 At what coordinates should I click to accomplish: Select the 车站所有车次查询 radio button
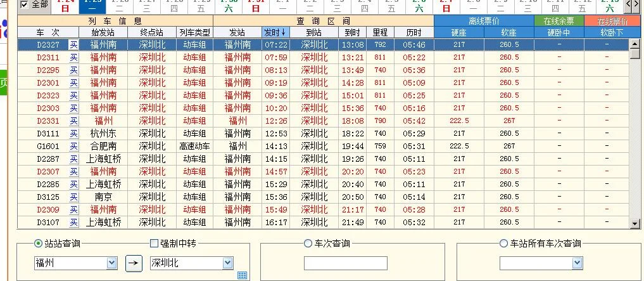pos(503,244)
